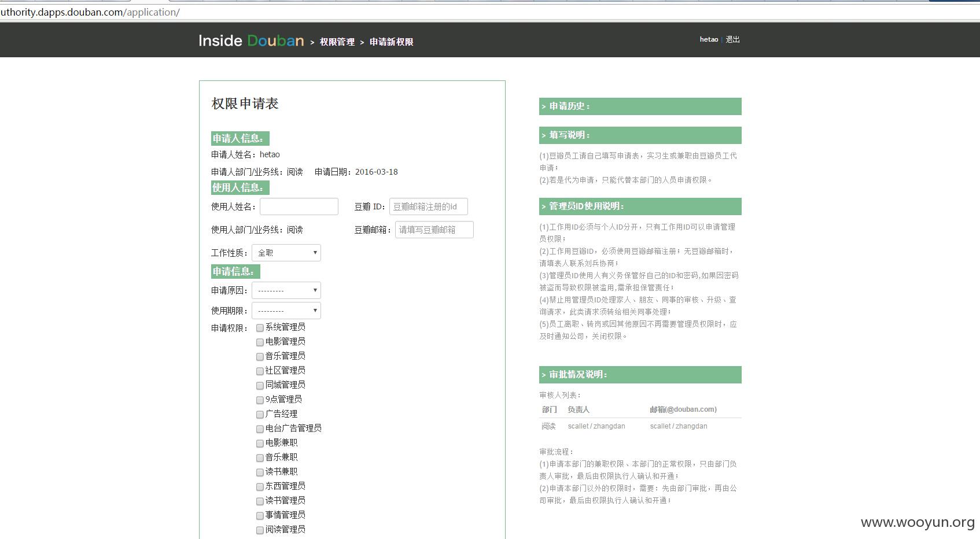This screenshot has width=980, height=539.
Task: Open the 工作性质 dropdown showing 全职
Action: [x=286, y=253]
